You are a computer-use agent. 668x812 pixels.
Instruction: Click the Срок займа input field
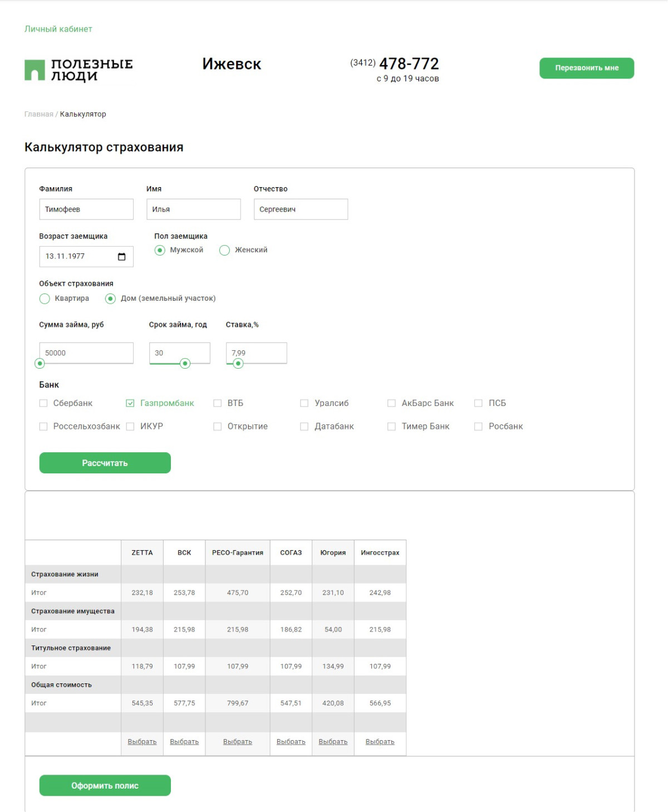180,353
